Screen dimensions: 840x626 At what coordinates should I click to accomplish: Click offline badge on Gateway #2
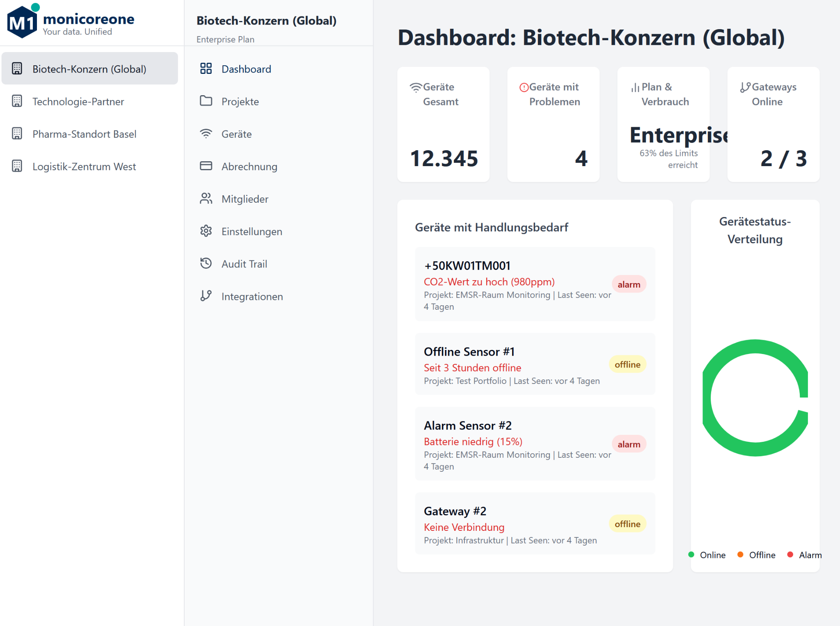[627, 524]
